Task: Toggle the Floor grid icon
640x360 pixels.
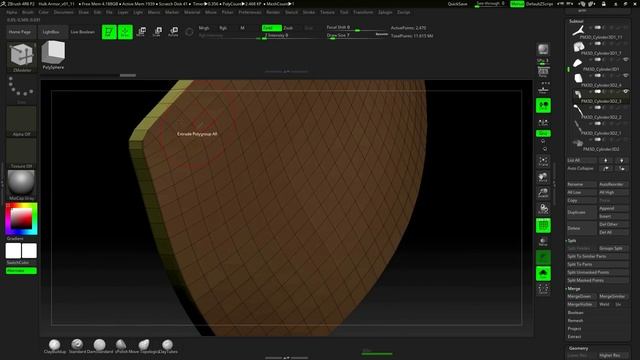Action: click(x=543, y=90)
